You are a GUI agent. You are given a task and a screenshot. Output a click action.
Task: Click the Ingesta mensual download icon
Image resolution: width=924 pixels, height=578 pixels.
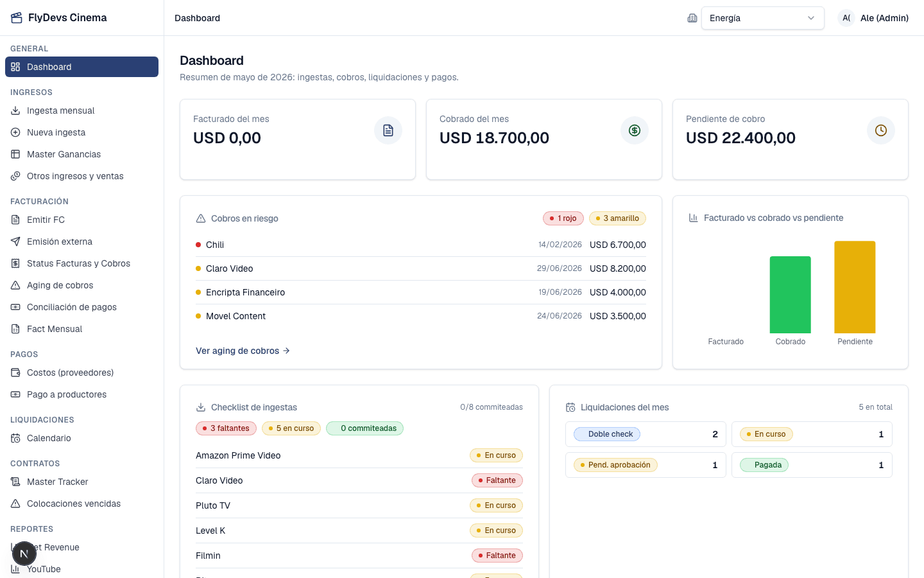(15, 110)
